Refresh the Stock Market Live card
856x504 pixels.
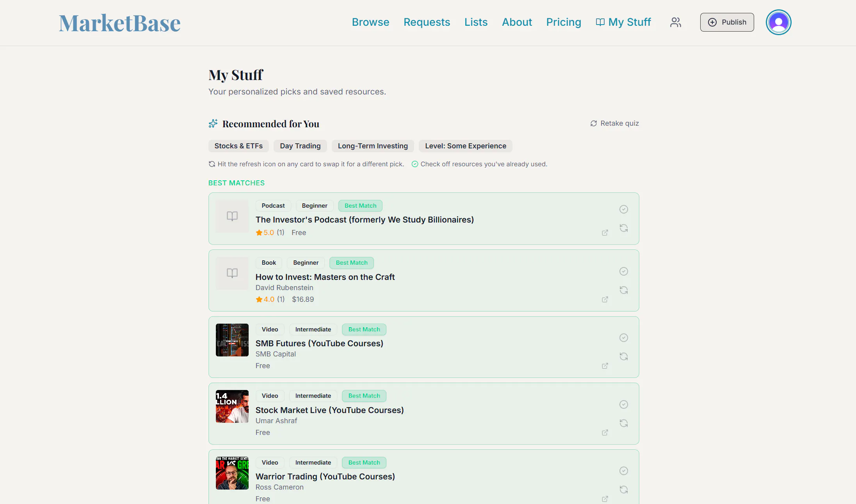[x=624, y=423]
